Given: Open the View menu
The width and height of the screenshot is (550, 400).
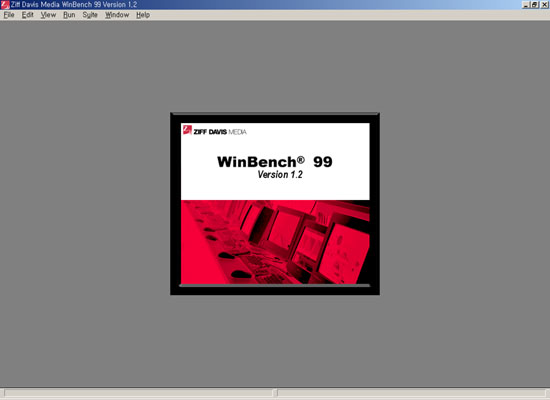Looking at the screenshot, I should [x=48, y=15].
